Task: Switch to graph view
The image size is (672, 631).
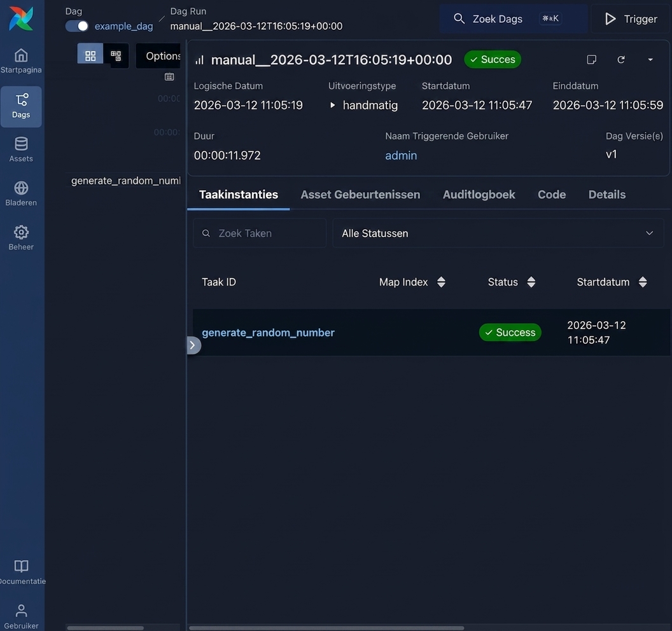Action: click(116, 56)
